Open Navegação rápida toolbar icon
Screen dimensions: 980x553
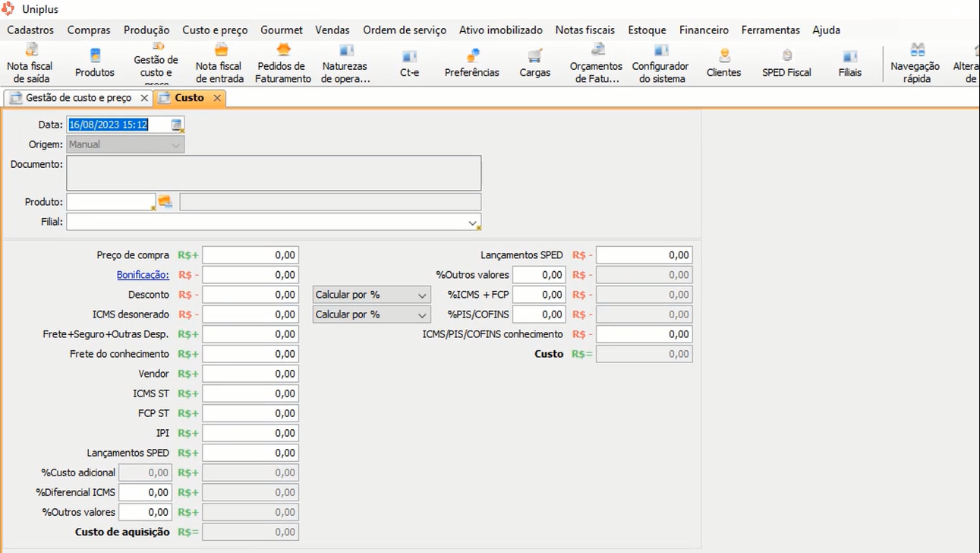[915, 64]
